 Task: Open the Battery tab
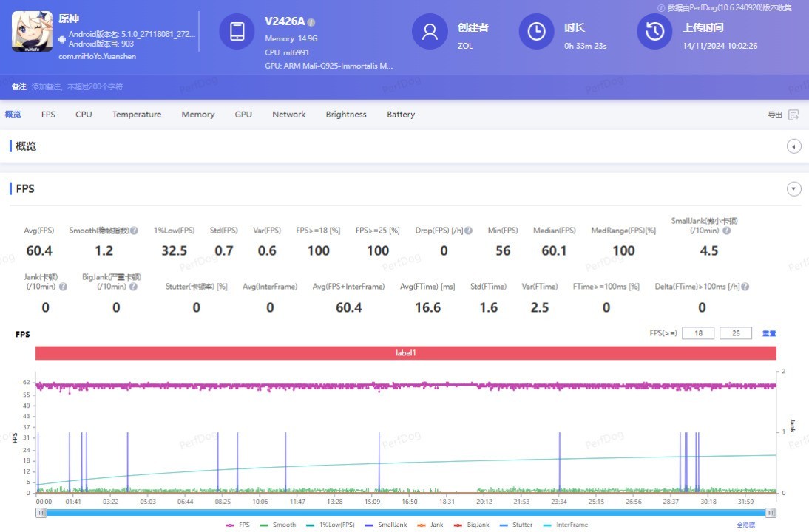tap(401, 115)
